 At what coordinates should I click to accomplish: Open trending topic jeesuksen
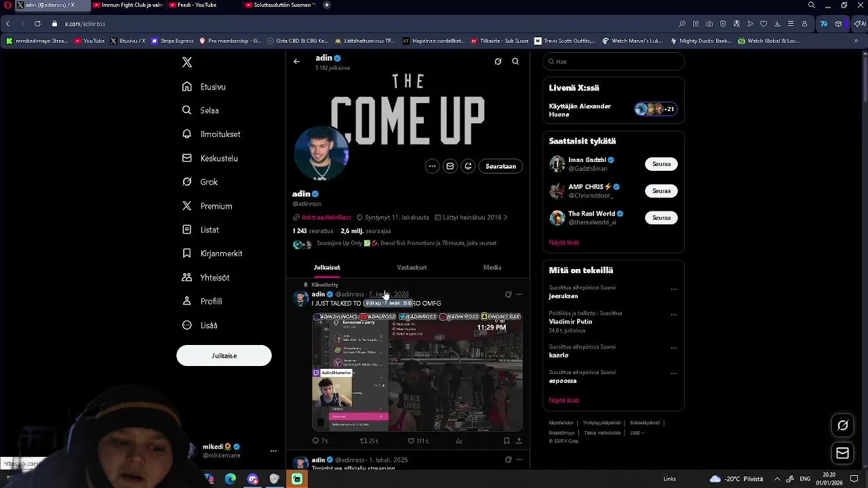click(x=564, y=296)
